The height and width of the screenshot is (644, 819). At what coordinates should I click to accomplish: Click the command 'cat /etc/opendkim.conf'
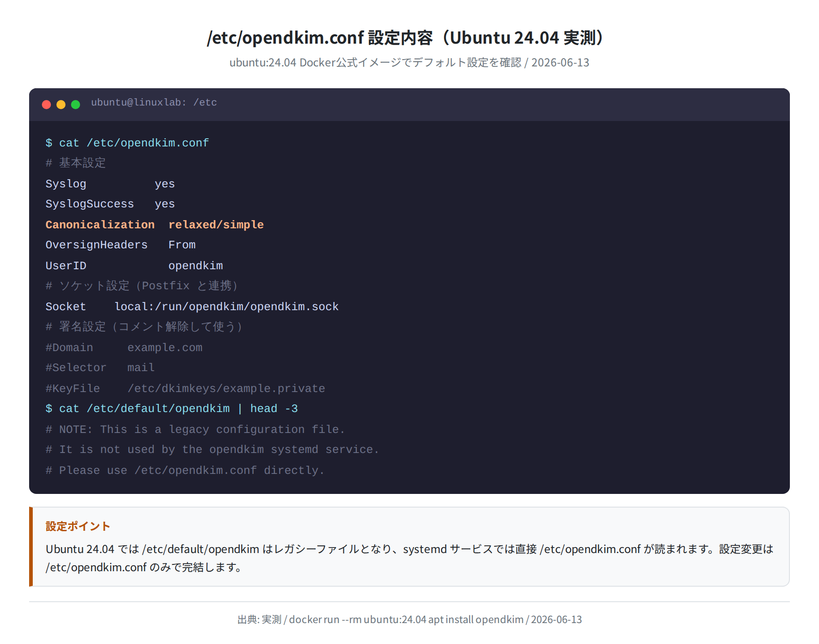point(134,143)
